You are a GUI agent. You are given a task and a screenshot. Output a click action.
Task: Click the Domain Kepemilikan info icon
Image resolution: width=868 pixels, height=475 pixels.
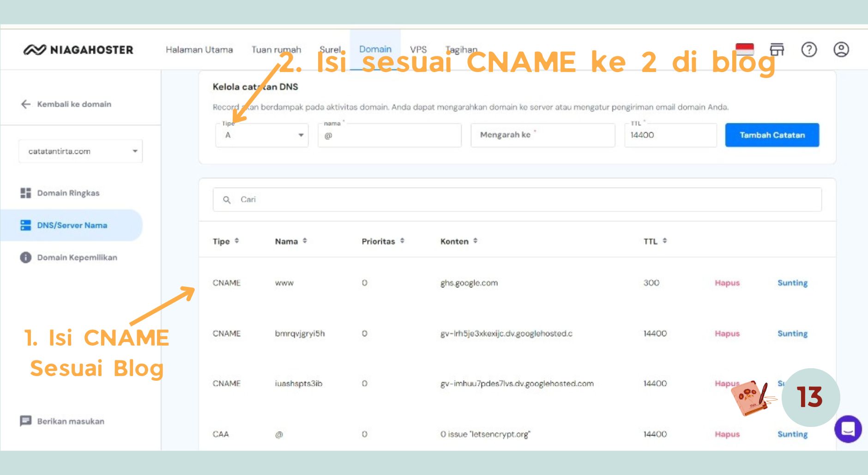tap(25, 257)
